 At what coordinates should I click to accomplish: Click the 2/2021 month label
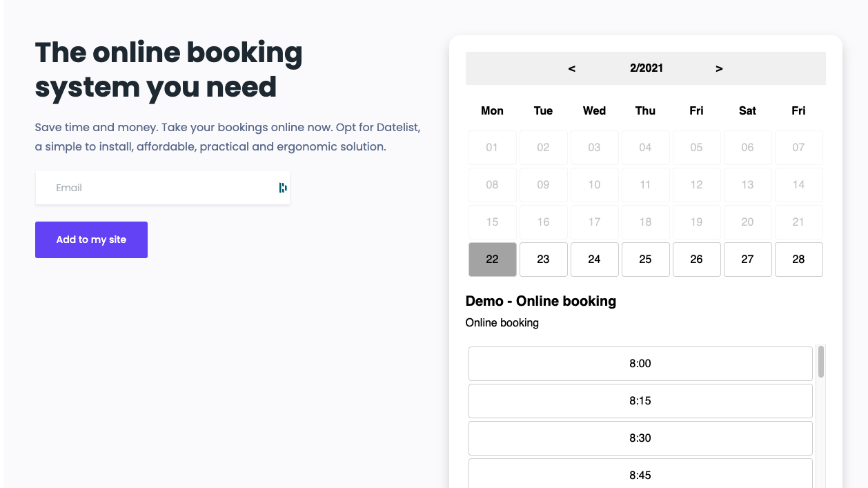point(647,68)
